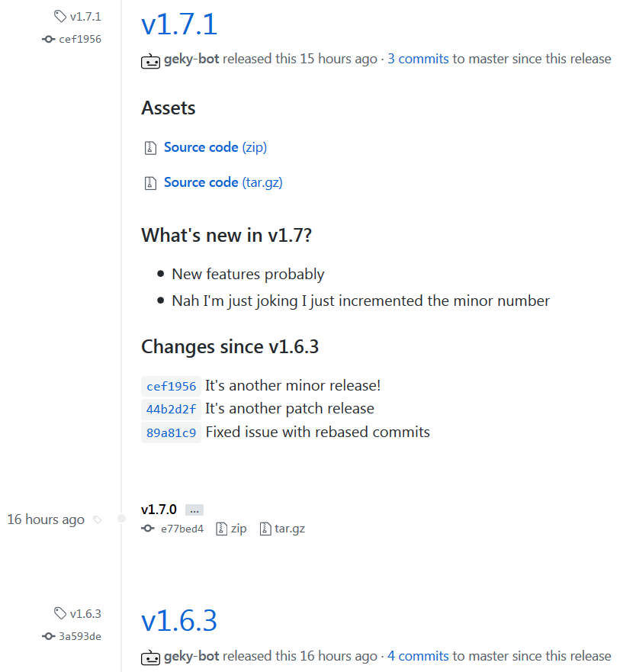Click the tar.gz file icon under v1.7.0
Screen dimensions: 636x672
coord(264,528)
